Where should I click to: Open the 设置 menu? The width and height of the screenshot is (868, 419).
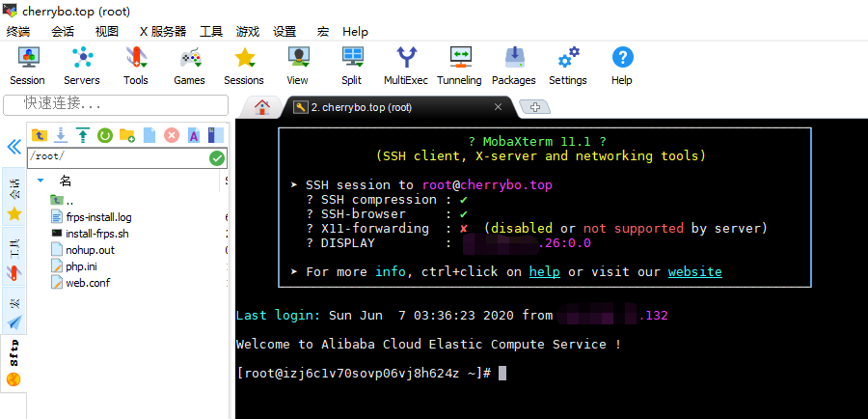coord(285,32)
